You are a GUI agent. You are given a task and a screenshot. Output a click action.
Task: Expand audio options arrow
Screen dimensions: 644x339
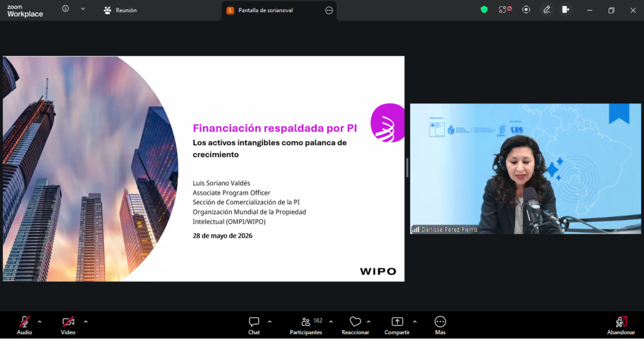coord(40,322)
